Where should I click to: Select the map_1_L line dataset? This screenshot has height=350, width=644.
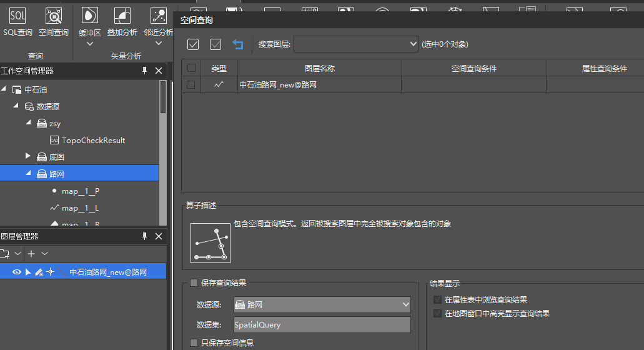click(80, 208)
